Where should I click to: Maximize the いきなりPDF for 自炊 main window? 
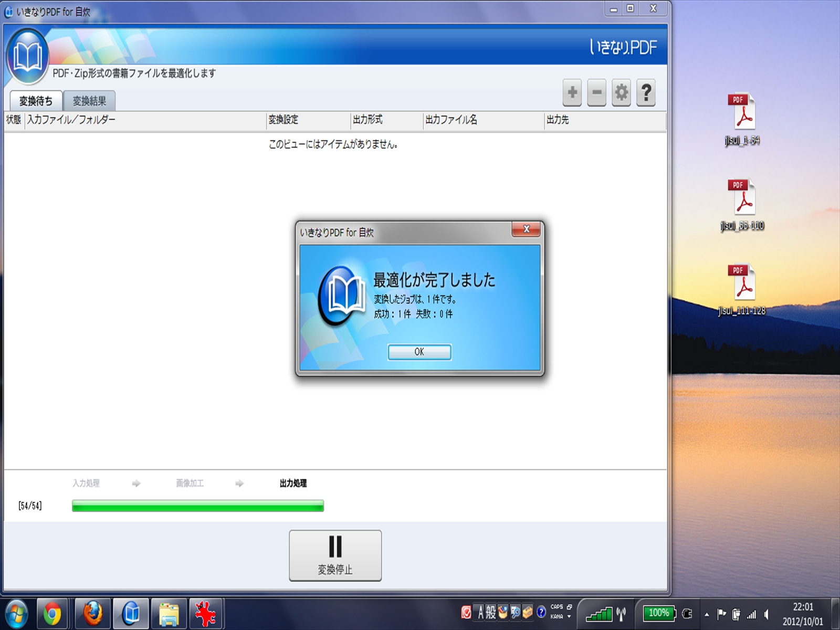tap(630, 8)
